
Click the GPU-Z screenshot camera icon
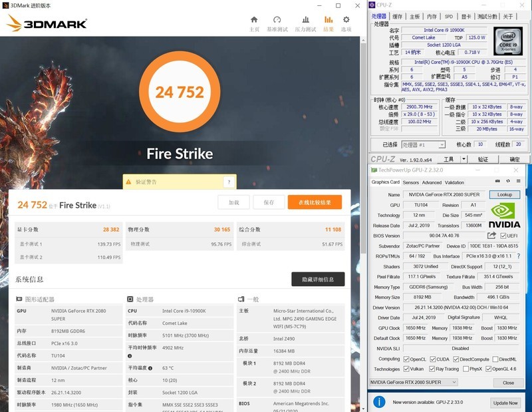(497, 181)
